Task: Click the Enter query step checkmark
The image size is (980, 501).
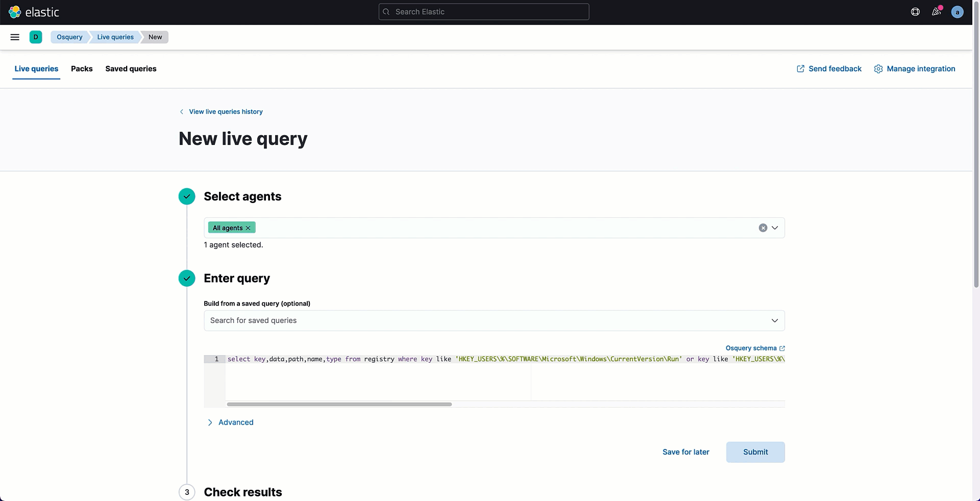Action: 187,278
